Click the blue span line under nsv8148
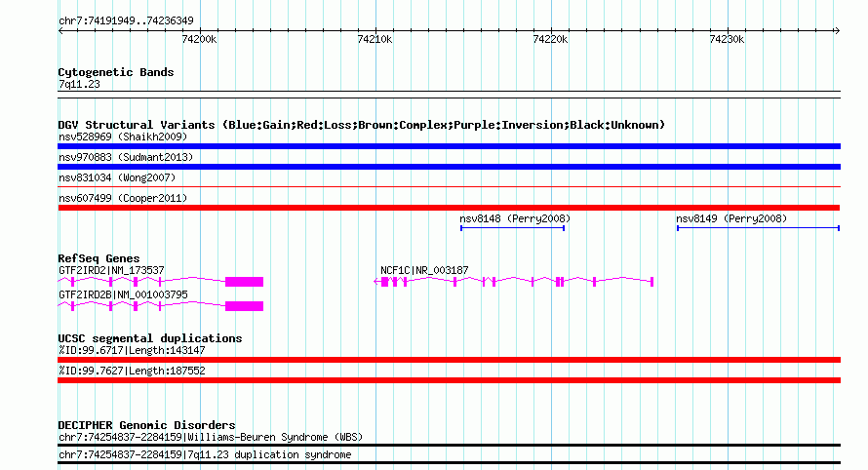This screenshot has width=868, height=470. (x=513, y=228)
